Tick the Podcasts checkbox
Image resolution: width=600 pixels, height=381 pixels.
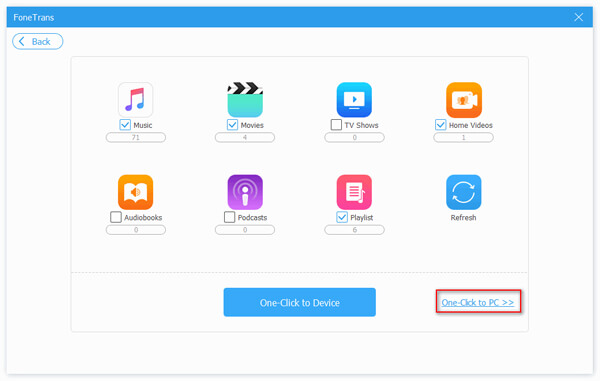(x=229, y=217)
